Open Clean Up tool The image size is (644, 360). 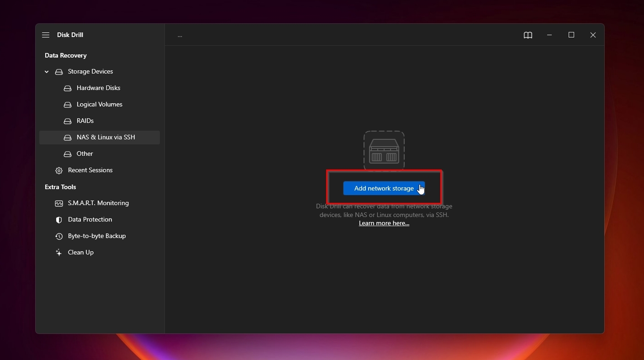click(81, 253)
